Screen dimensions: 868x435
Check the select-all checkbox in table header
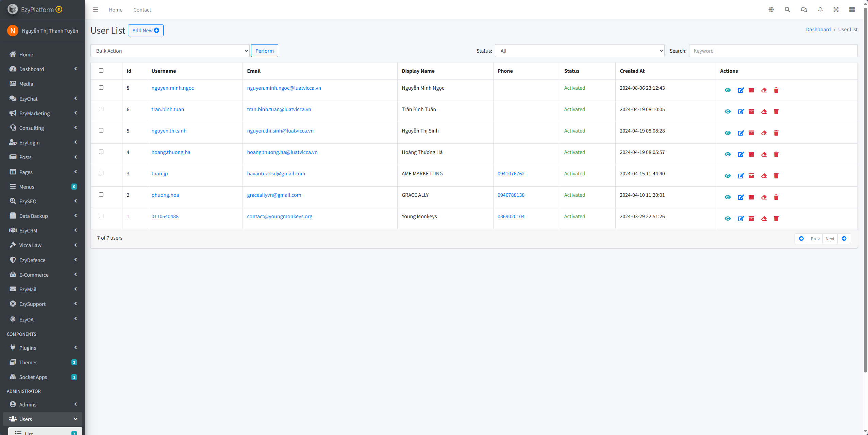click(x=101, y=71)
